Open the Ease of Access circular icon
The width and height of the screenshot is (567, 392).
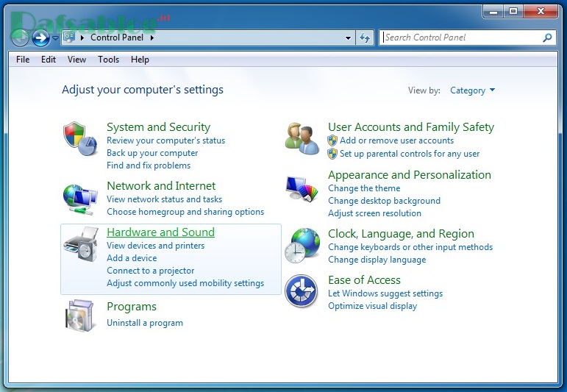[x=302, y=291]
